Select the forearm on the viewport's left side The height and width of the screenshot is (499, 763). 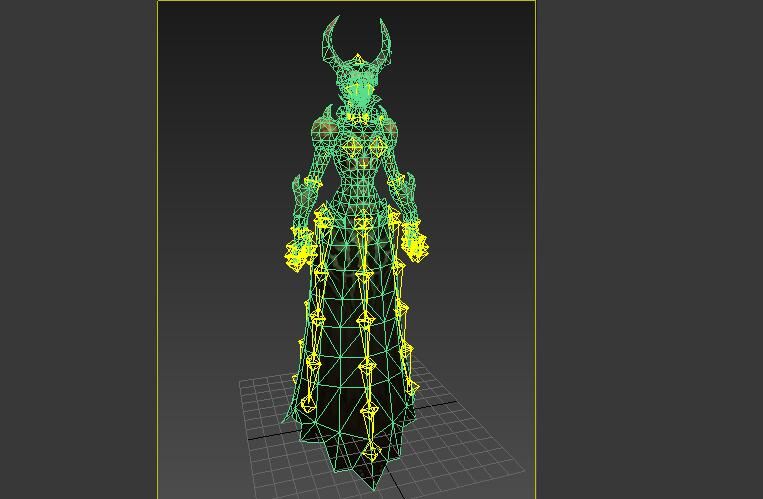point(302,205)
